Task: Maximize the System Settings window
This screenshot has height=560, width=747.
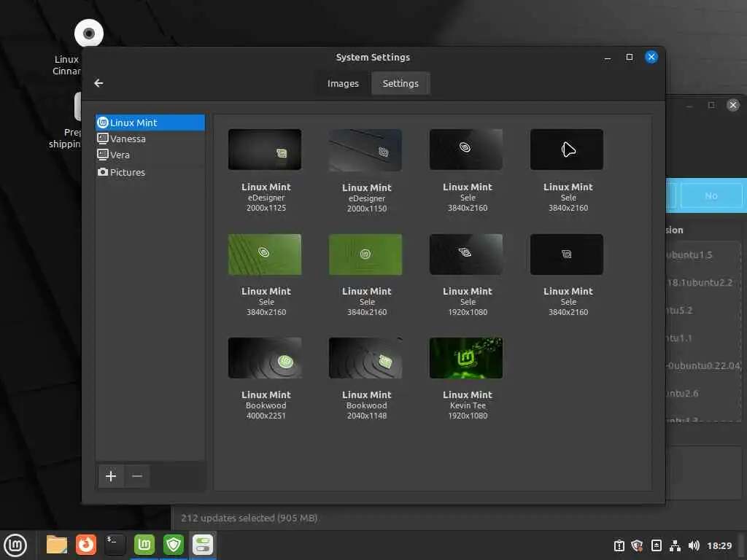Action: coord(630,57)
